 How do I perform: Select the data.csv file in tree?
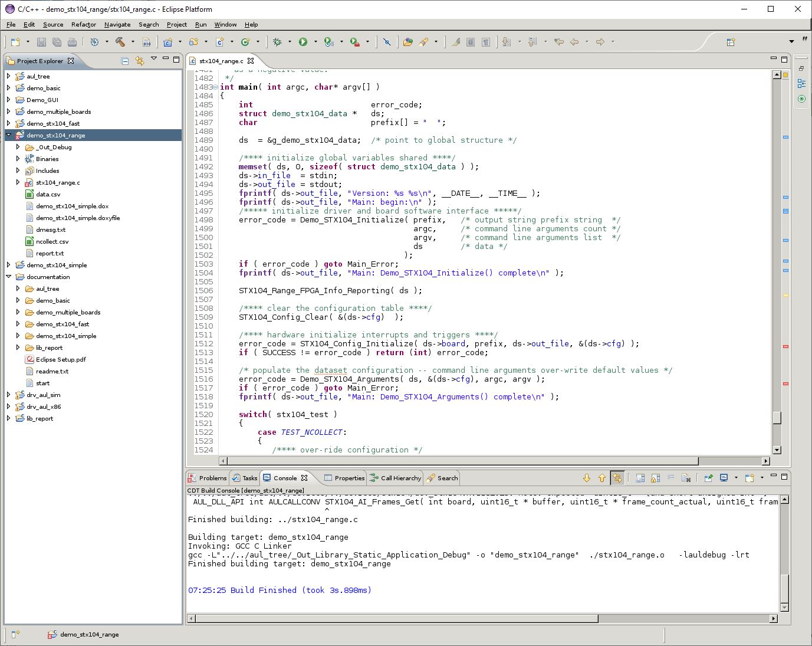[x=48, y=194]
